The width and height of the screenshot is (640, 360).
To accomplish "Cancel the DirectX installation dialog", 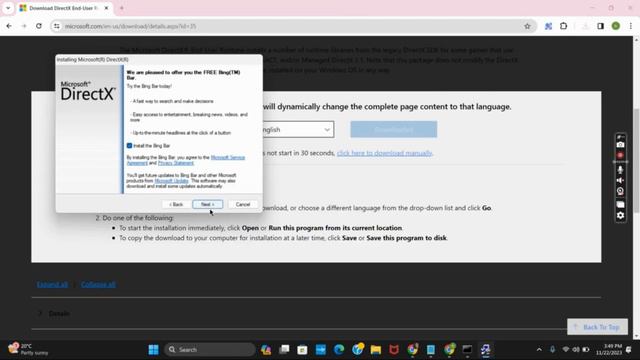I will click(x=243, y=204).
